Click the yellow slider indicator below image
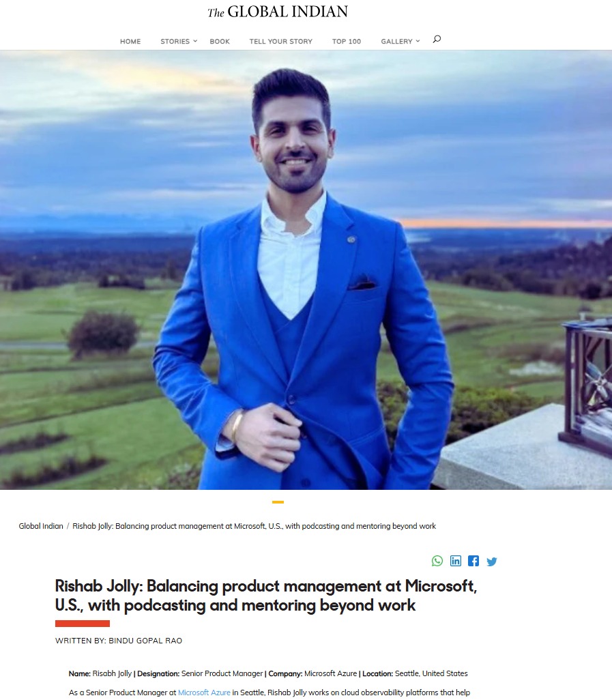This screenshot has height=700, width=612. [x=278, y=502]
